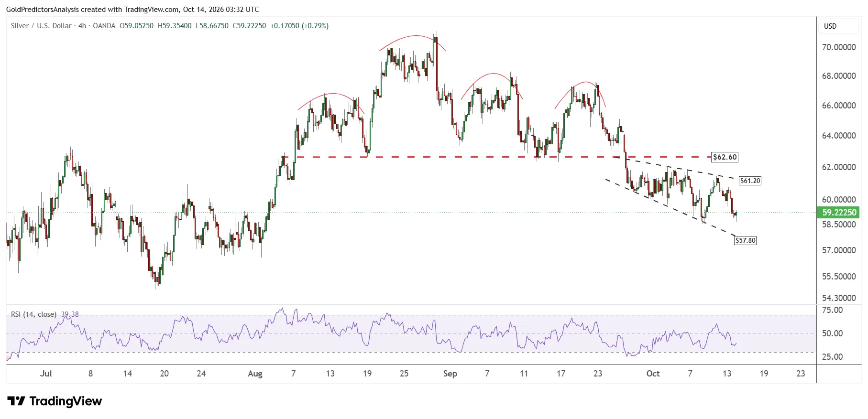
Task: Select the $57.80 price label
Action: (x=746, y=240)
